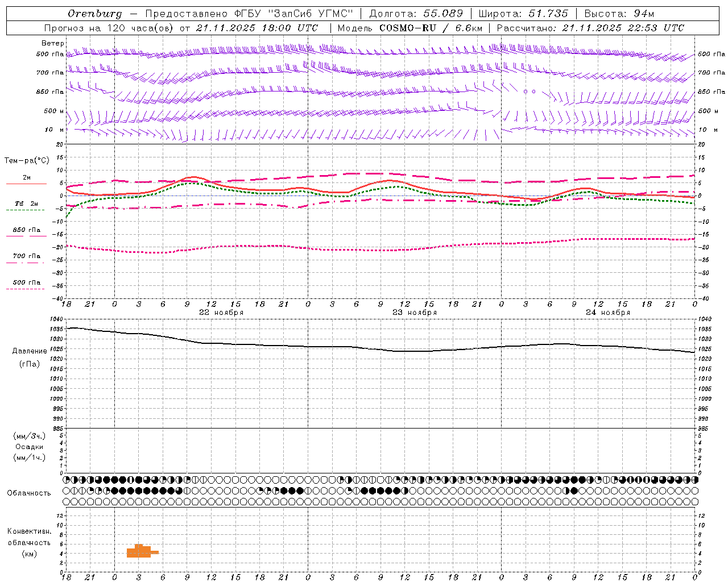Click the station name "Orenburg" in header
728x582 pixels.
tap(95, 14)
